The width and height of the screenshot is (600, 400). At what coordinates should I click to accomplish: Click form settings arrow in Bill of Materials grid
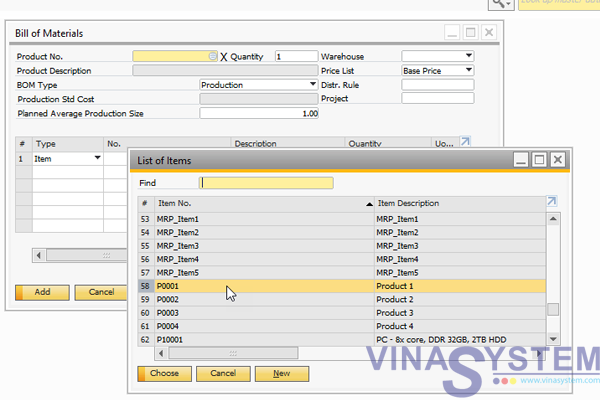(465, 141)
